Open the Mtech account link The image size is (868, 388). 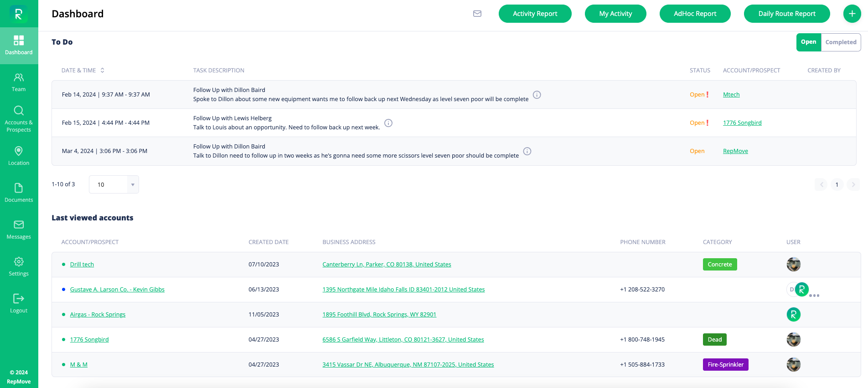(x=731, y=95)
